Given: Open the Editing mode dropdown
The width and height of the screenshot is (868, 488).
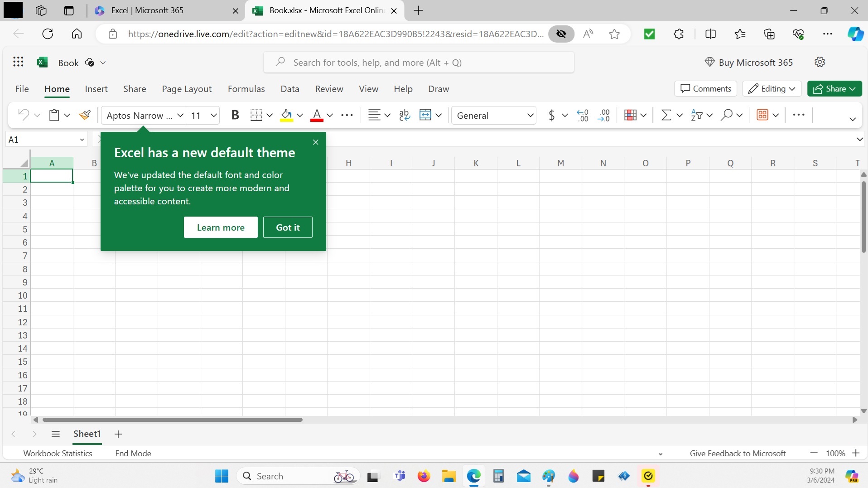Looking at the screenshot, I should [772, 89].
